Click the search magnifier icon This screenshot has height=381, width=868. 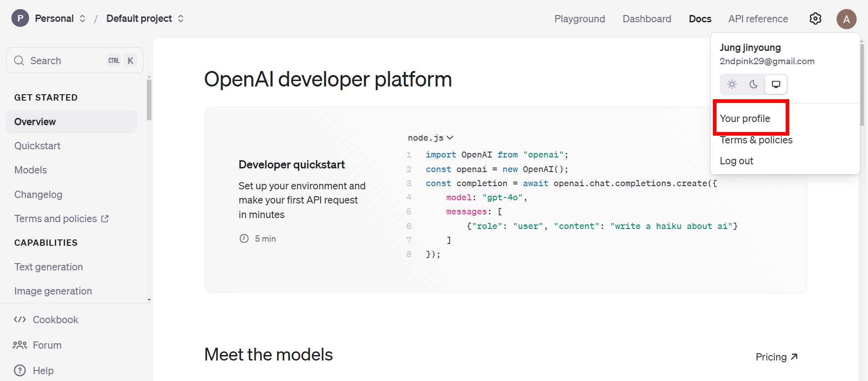click(x=19, y=61)
